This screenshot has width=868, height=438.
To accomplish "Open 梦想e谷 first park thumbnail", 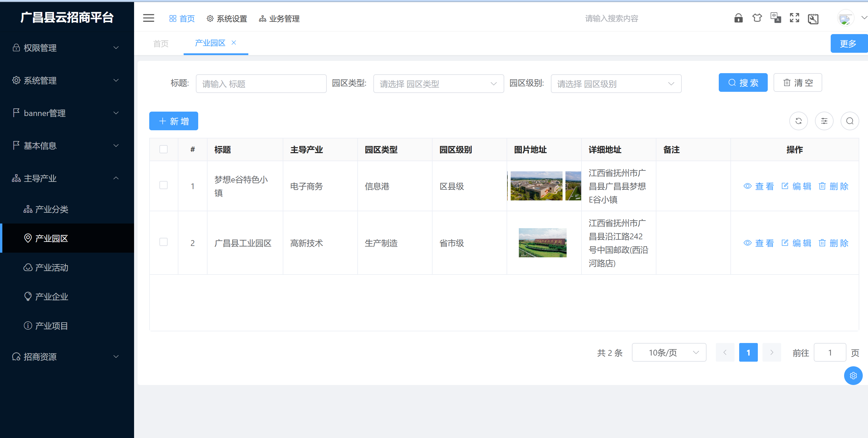I will 536,186.
